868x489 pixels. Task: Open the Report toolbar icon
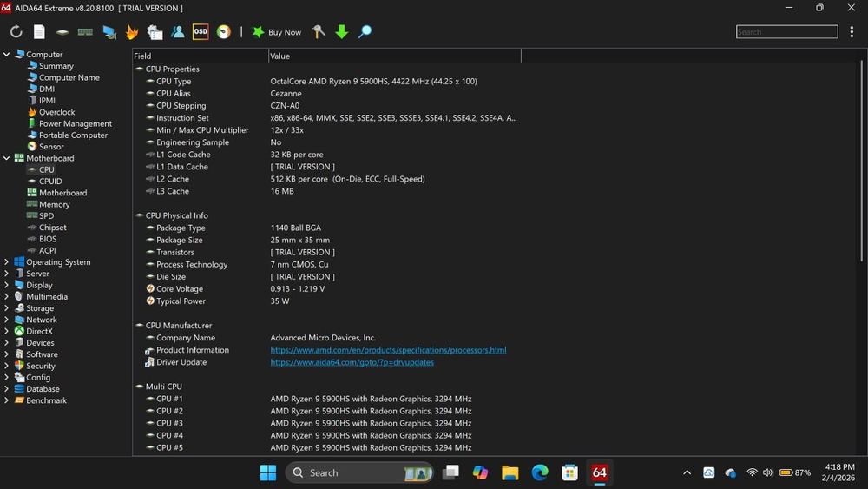pos(39,32)
